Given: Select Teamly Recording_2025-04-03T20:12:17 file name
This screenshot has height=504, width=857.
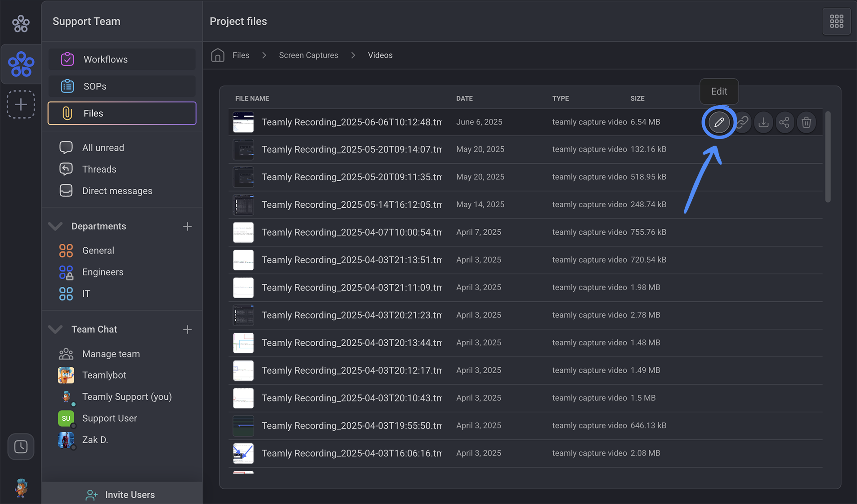Looking at the screenshot, I should click(x=351, y=370).
